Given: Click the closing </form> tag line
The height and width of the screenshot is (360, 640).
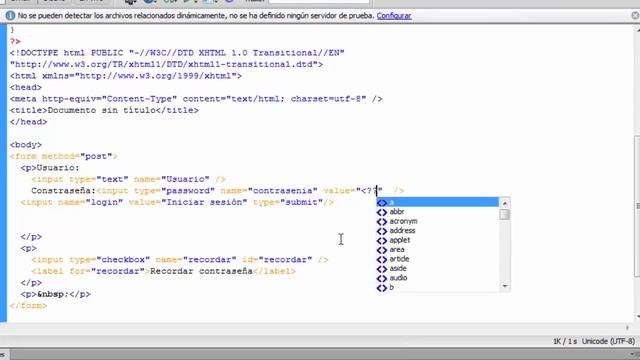Looking at the screenshot, I should tap(29, 306).
